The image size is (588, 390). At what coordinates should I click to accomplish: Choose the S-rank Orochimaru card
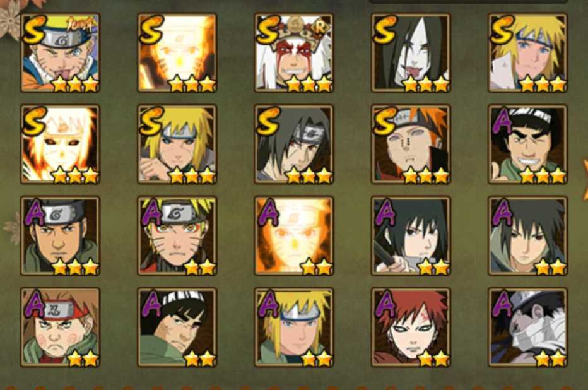click(411, 53)
